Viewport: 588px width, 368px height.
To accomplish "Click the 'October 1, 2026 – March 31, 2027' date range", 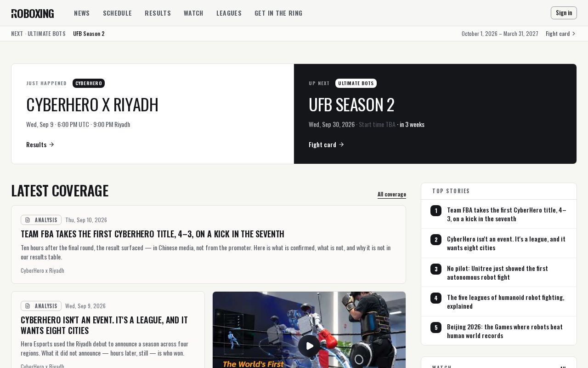I will [x=500, y=34].
